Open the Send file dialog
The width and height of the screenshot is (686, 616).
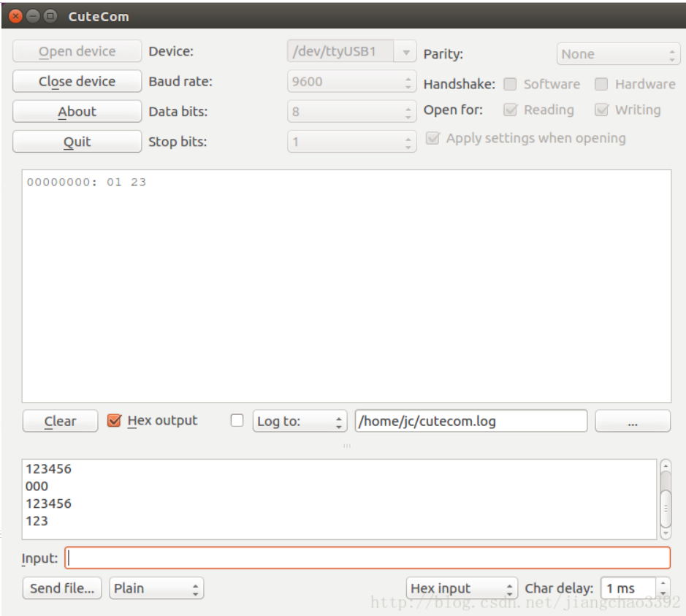pos(62,588)
